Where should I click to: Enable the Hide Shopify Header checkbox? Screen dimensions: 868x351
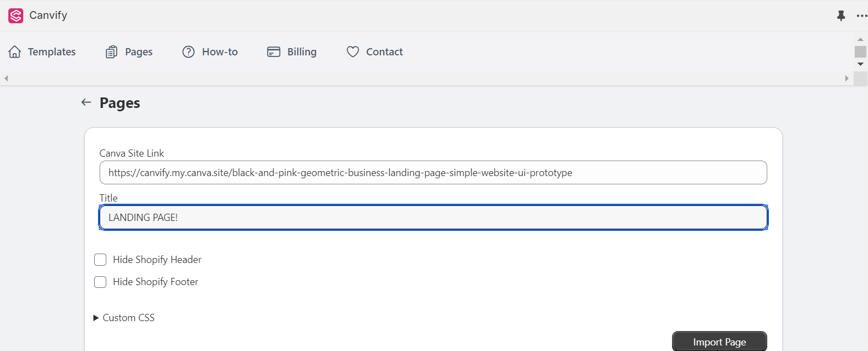click(x=100, y=260)
